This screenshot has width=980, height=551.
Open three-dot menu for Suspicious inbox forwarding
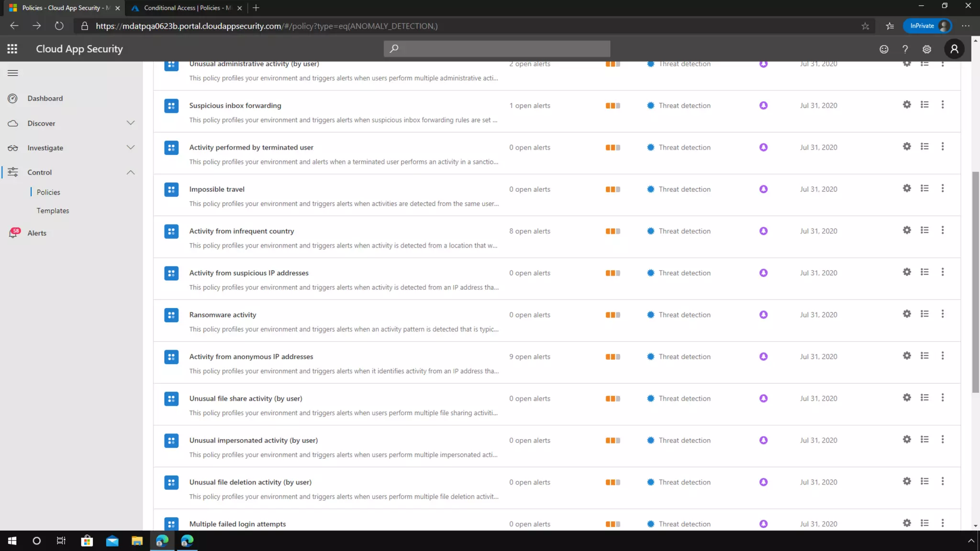point(943,105)
